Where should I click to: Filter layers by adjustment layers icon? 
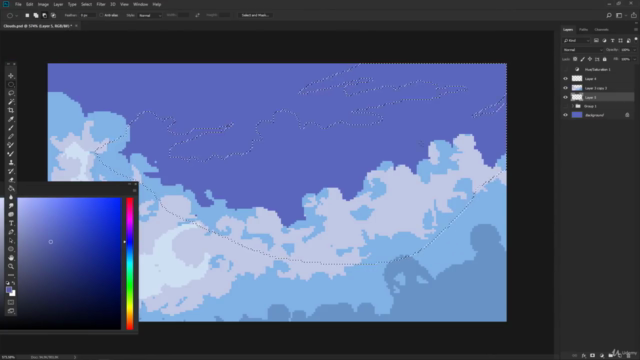coord(604,40)
